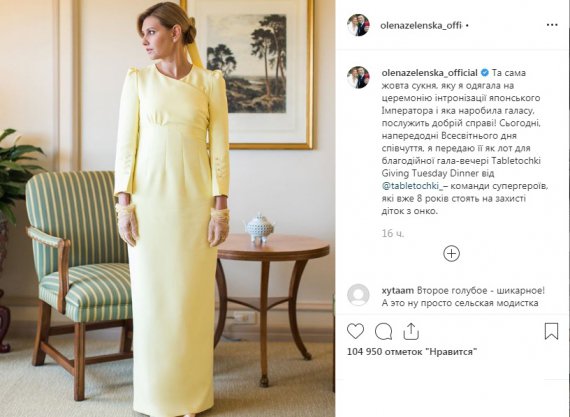Open the @tabletochki_ mention link
The image size is (570, 417).
412,186
